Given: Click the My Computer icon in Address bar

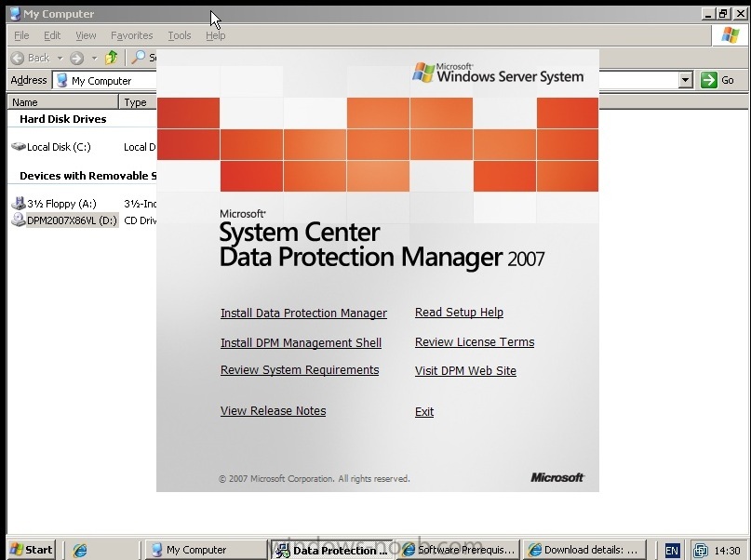Looking at the screenshot, I should [61, 80].
